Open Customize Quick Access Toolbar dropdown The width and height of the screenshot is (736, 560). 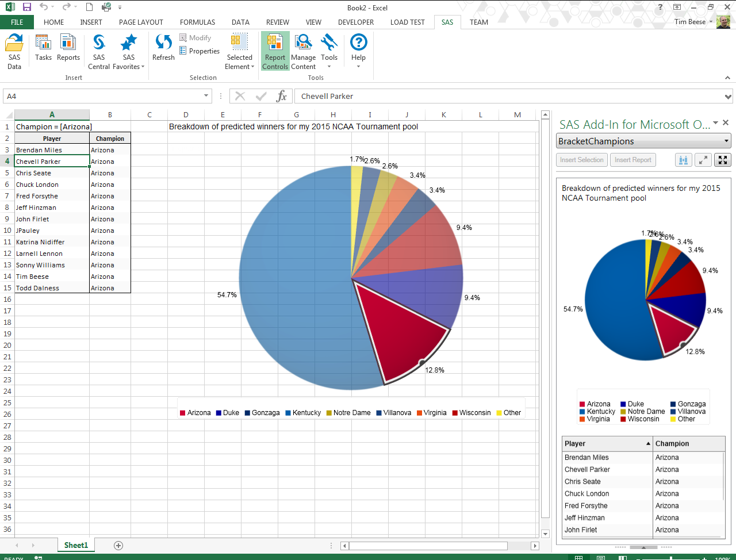pyautogui.click(x=120, y=7)
